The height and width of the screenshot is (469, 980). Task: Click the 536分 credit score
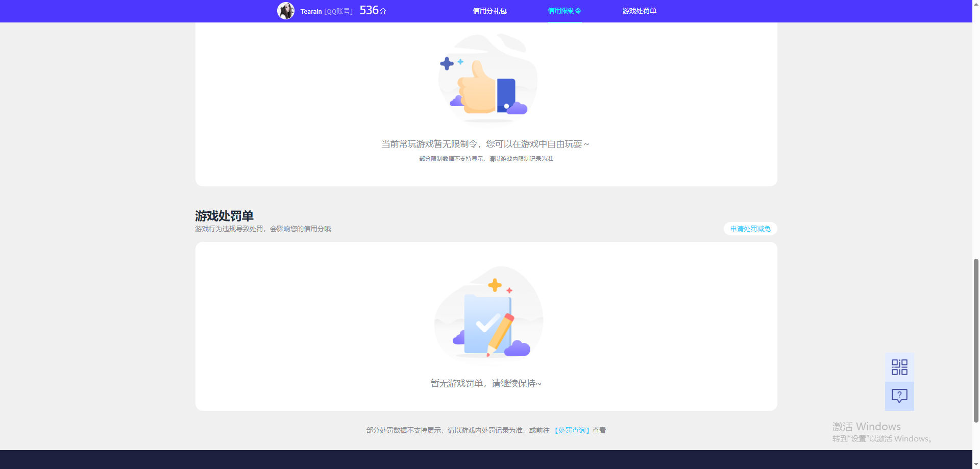pos(373,11)
